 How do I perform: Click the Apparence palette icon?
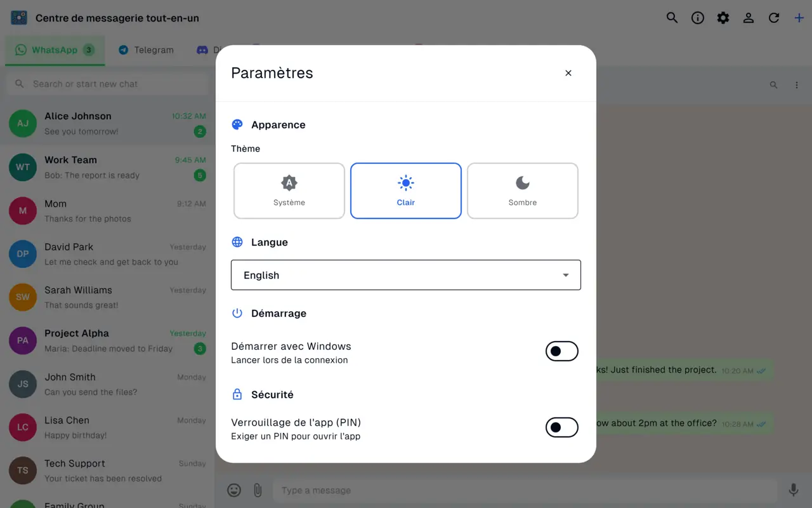click(x=237, y=124)
